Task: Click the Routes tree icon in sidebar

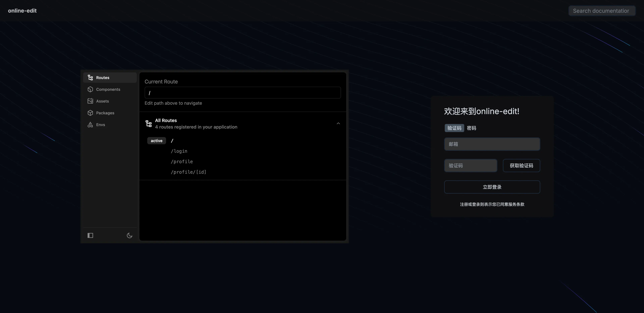Action: click(x=90, y=78)
